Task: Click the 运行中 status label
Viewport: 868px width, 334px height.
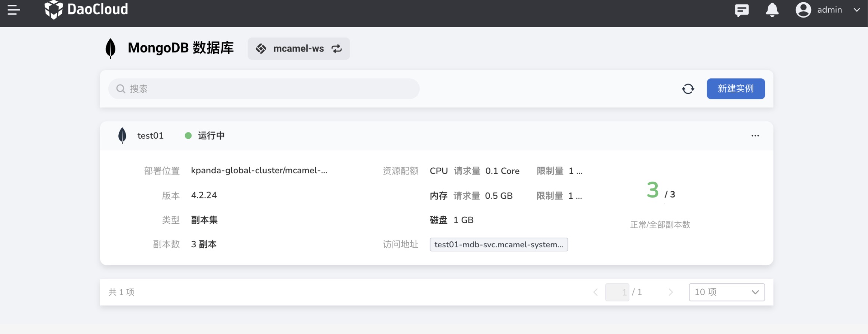Action: click(211, 136)
